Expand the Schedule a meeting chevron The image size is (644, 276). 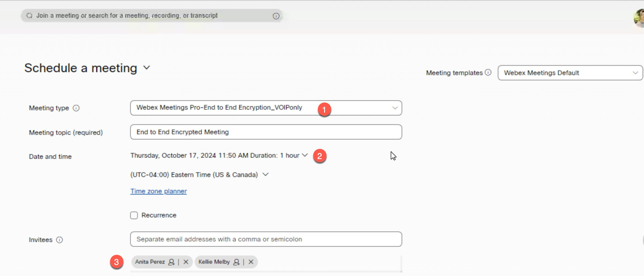(x=147, y=68)
